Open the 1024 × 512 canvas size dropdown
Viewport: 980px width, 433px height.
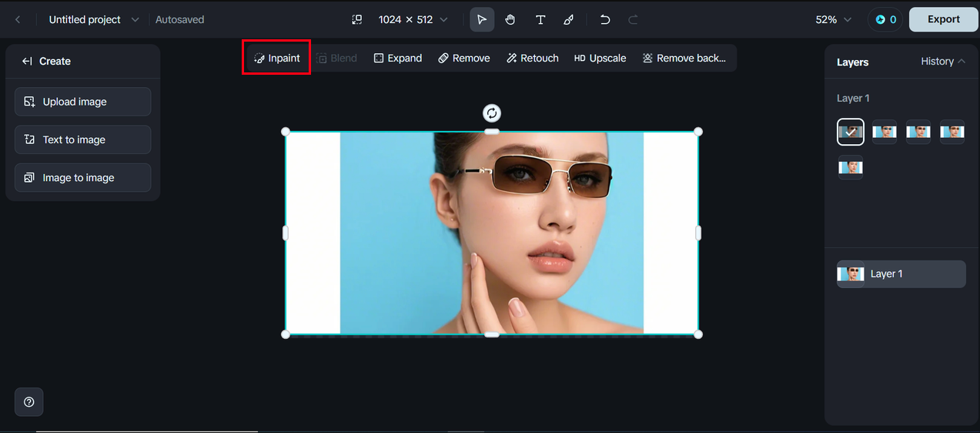(x=413, y=19)
